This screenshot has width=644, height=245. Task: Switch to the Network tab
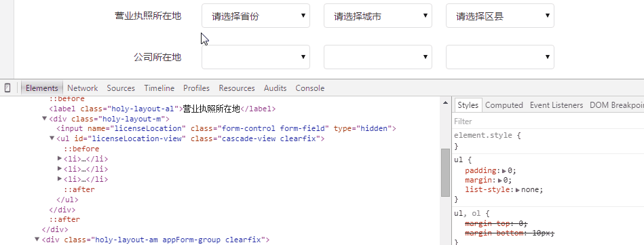[83, 88]
